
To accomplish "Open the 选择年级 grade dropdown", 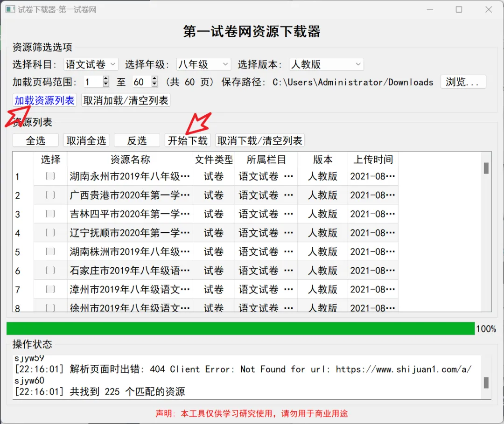I will click(203, 64).
